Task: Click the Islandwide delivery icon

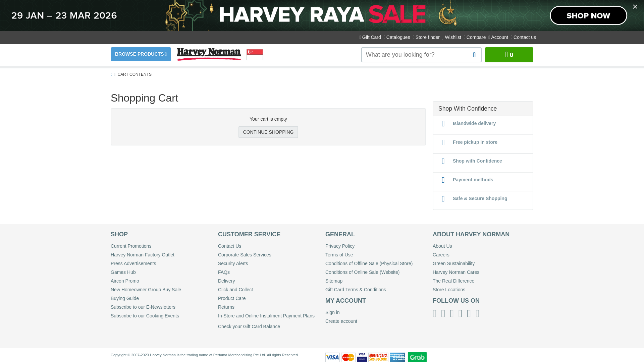Action: pos(443,124)
